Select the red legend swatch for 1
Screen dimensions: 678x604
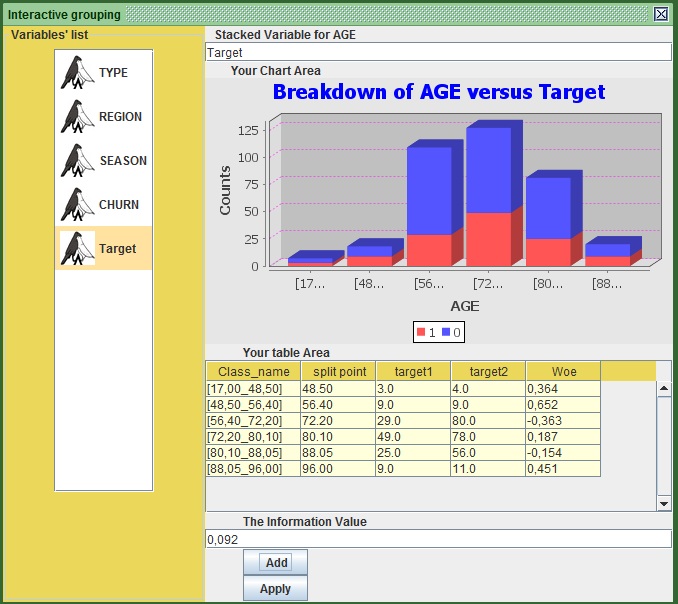[x=421, y=332]
